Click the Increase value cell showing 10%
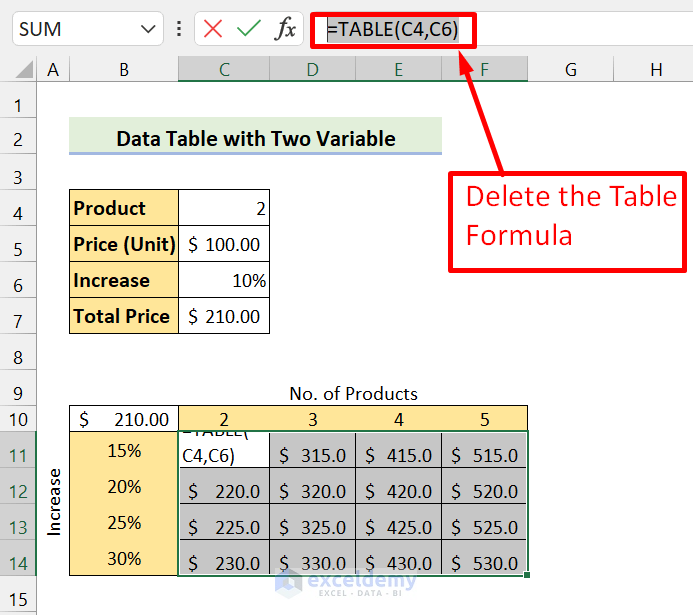693x615 pixels. tap(224, 281)
